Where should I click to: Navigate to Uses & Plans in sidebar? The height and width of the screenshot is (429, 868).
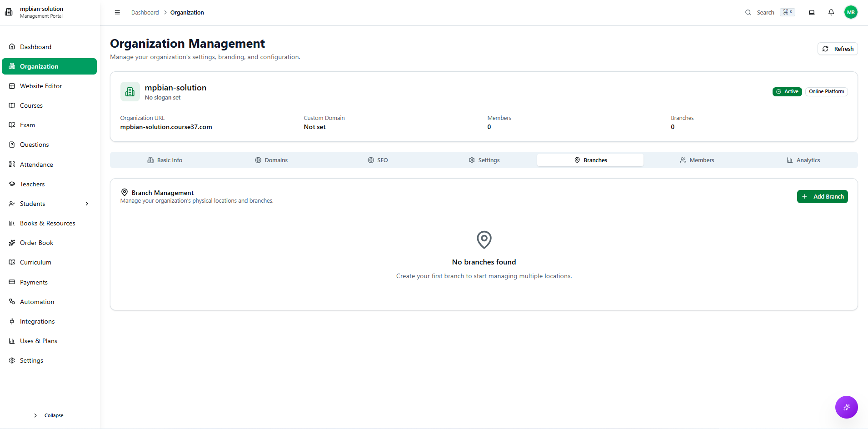pyautogui.click(x=39, y=341)
